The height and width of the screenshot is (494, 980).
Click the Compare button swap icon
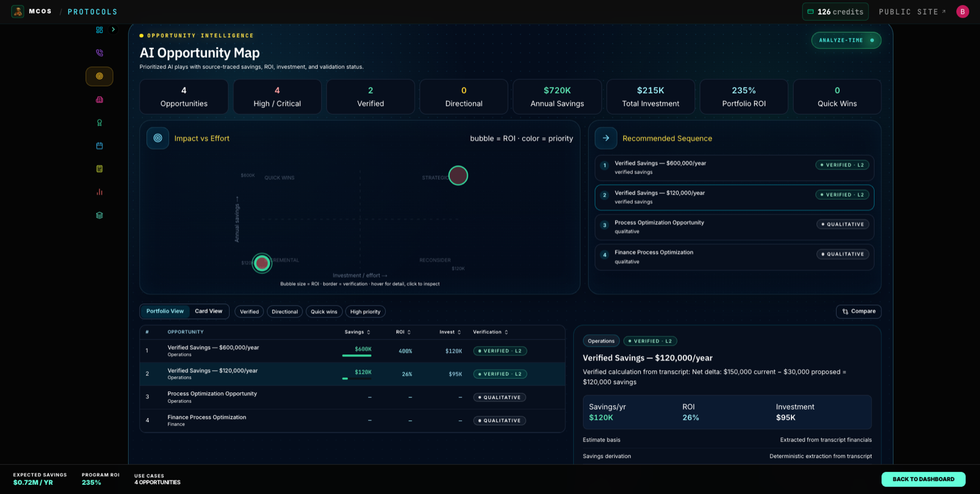[x=845, y=311]
